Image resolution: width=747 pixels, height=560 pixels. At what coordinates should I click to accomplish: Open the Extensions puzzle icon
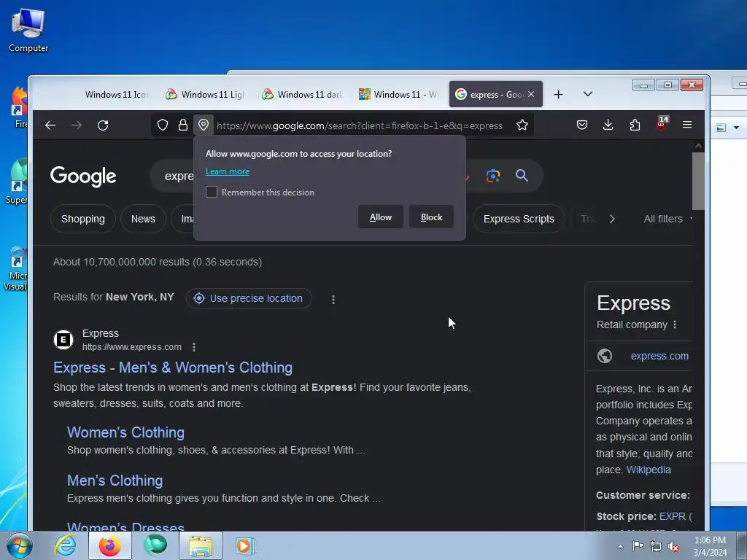635,125
